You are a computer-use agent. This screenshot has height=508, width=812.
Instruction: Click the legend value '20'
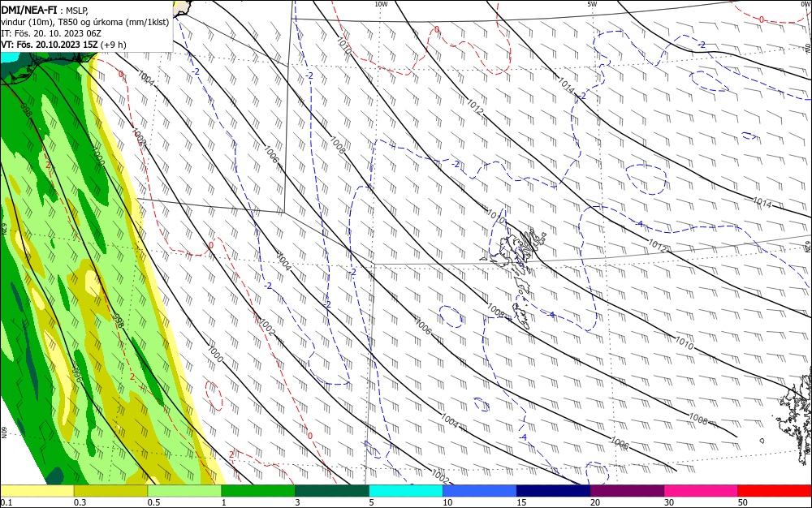point(595,502)
